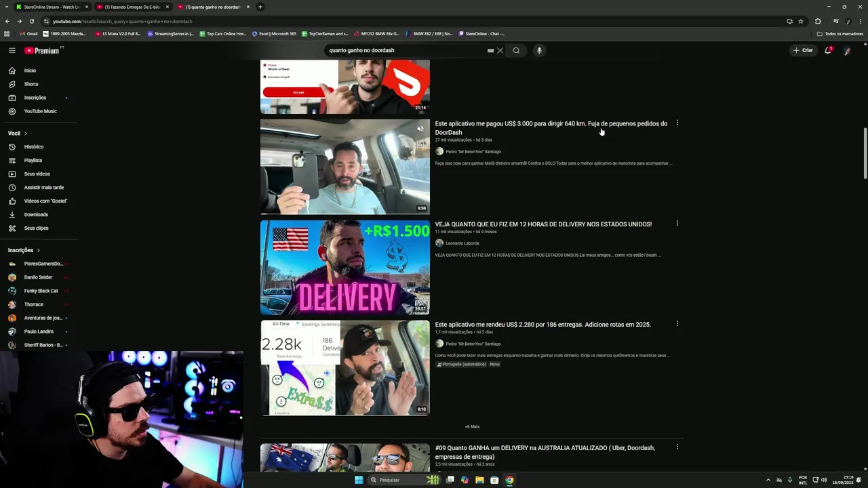Open Microsoft Store from taskbar
868x488 pixels.
(494, 480)
